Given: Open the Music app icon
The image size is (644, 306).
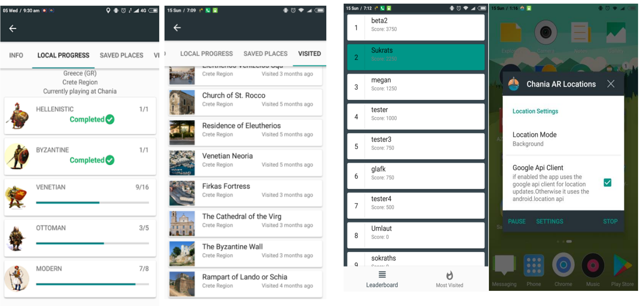Looking at the screenshot, I should (593, 265).
